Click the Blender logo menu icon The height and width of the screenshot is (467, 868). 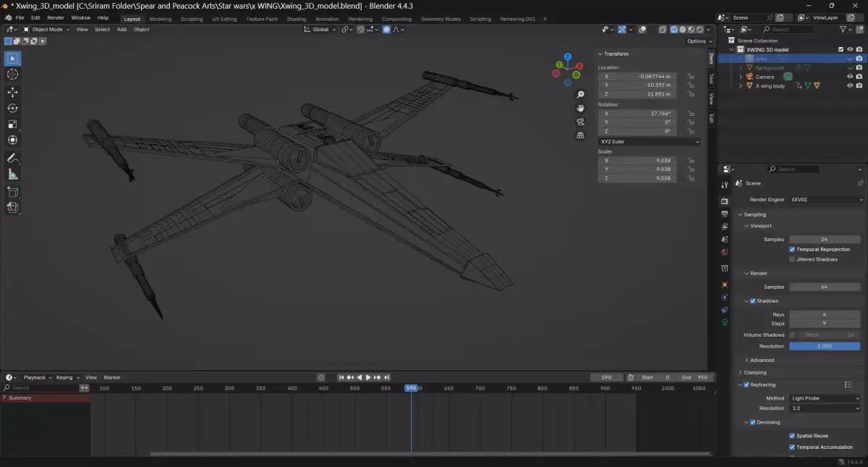pyautogui.click(x=8, y=17)
